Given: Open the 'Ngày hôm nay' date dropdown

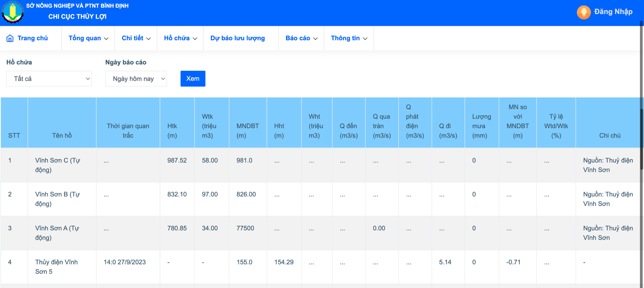Looking at the screenshot, I should [136, 79].
